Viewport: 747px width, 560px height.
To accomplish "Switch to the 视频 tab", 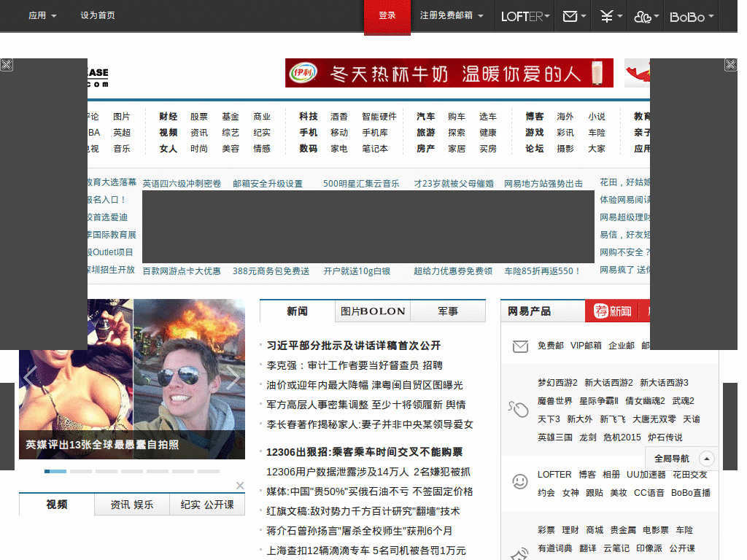I will 56,504.
